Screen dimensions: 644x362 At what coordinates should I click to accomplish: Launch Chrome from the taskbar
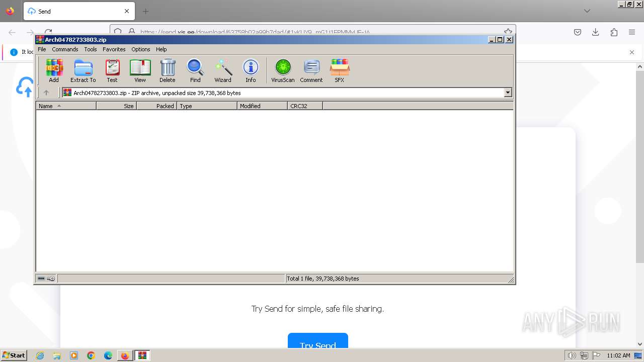[91, 355]
